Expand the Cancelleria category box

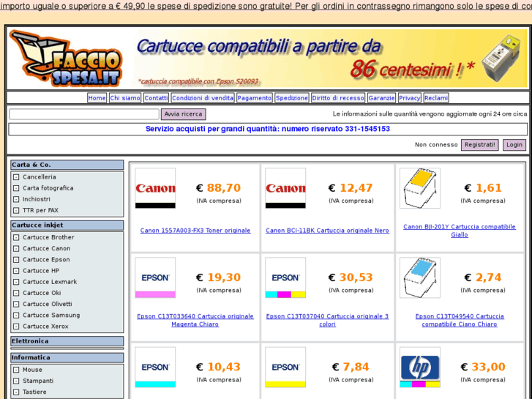16,177
